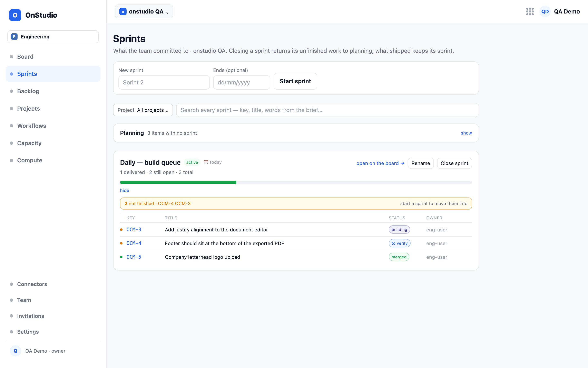Viewport: 588px width, 368px height.
Task: Open the apps grid icon
Action: (x=530, y=11)
